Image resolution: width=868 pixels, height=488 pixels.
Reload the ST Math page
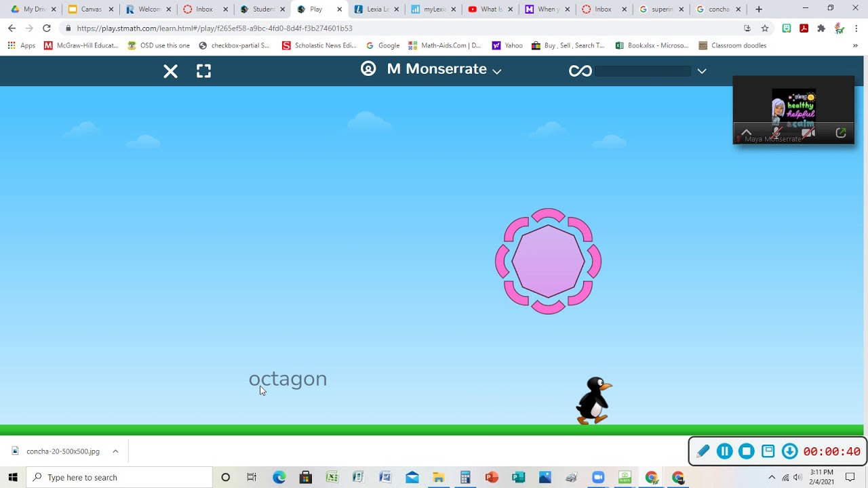pos(46,28)
